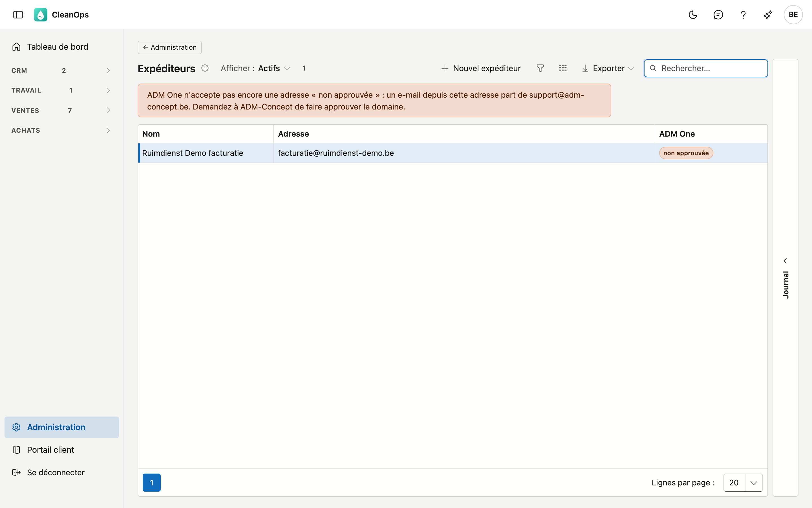Image resolution: width=812 pixels, height=508 pixels.
Task: Click Se déconnecter
Action: 62,472
